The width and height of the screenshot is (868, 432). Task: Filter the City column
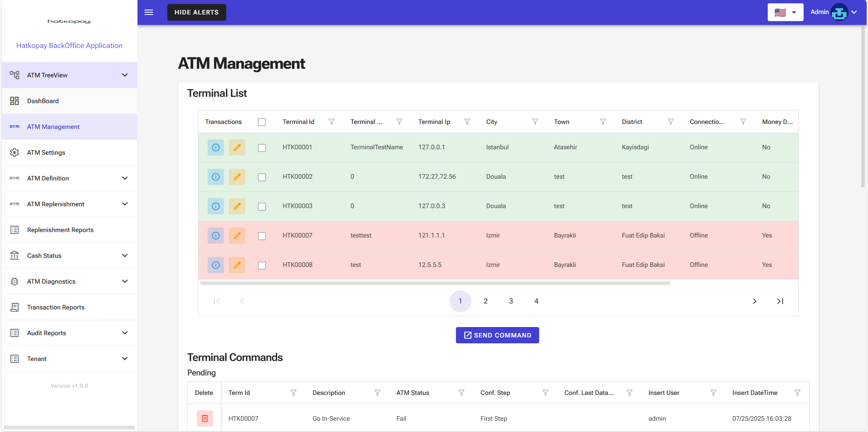[x=535, y=122]
